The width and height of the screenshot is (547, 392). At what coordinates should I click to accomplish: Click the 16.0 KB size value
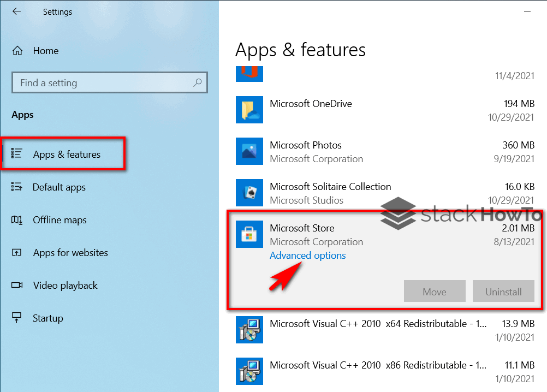point(520,187)
